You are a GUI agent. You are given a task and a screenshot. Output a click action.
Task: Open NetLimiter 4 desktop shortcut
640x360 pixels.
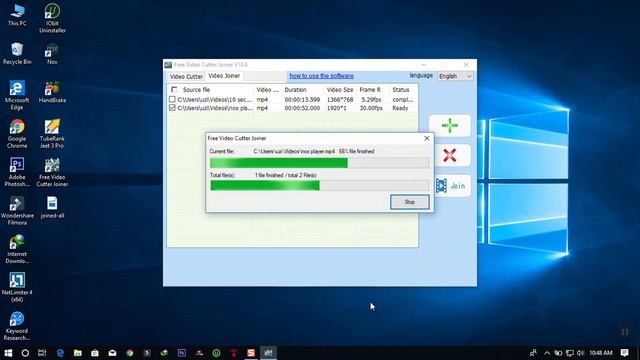point(17,287)
